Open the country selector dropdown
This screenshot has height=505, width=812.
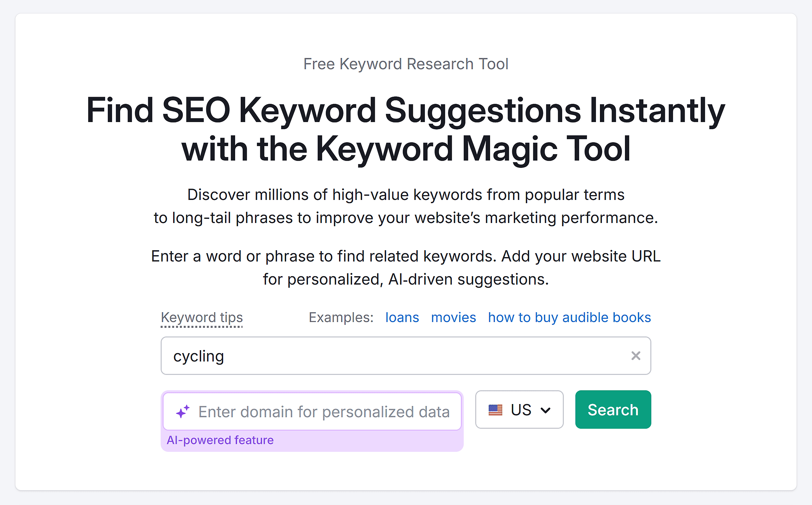coord(519,410)
